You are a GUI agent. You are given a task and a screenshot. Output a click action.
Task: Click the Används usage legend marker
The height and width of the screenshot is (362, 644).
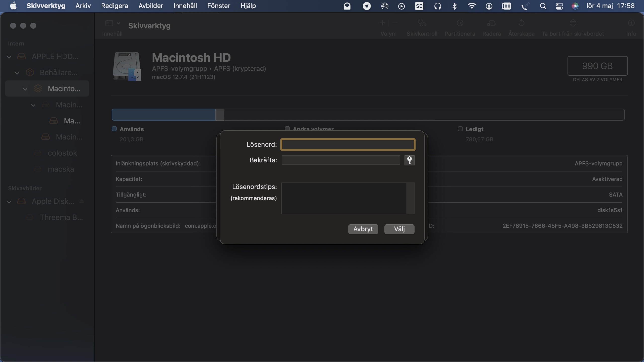pos(114,129)
